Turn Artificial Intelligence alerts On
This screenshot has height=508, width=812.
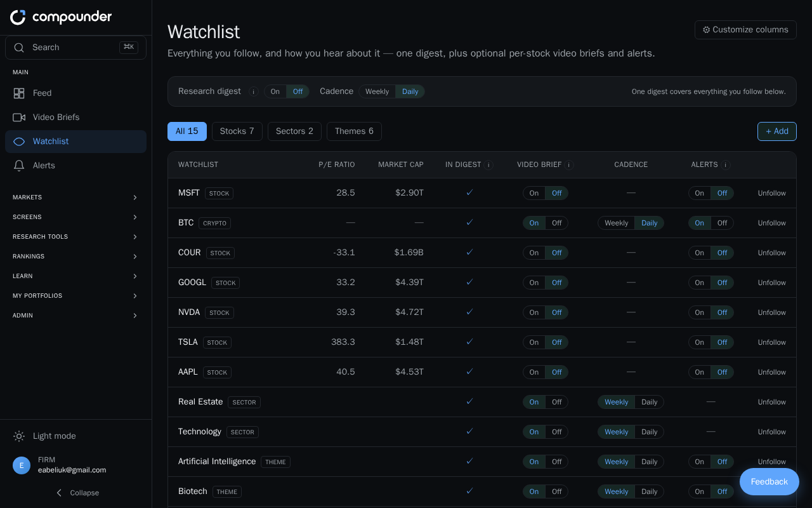[699, 462]
